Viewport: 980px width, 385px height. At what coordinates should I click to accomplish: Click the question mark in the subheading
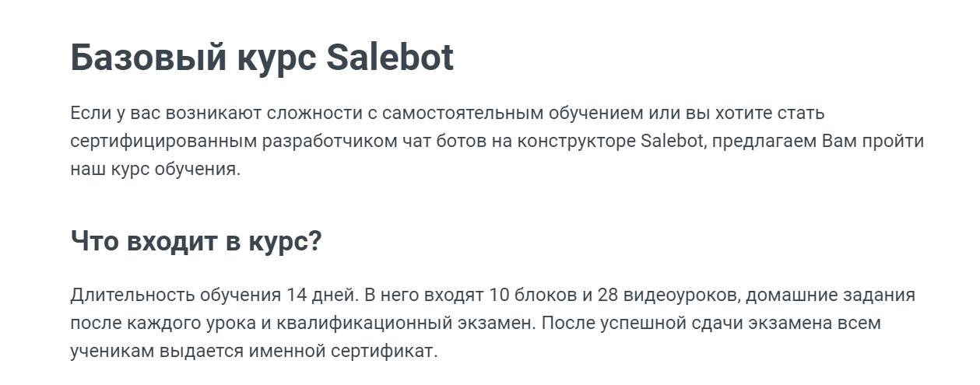tap(314, 240)
